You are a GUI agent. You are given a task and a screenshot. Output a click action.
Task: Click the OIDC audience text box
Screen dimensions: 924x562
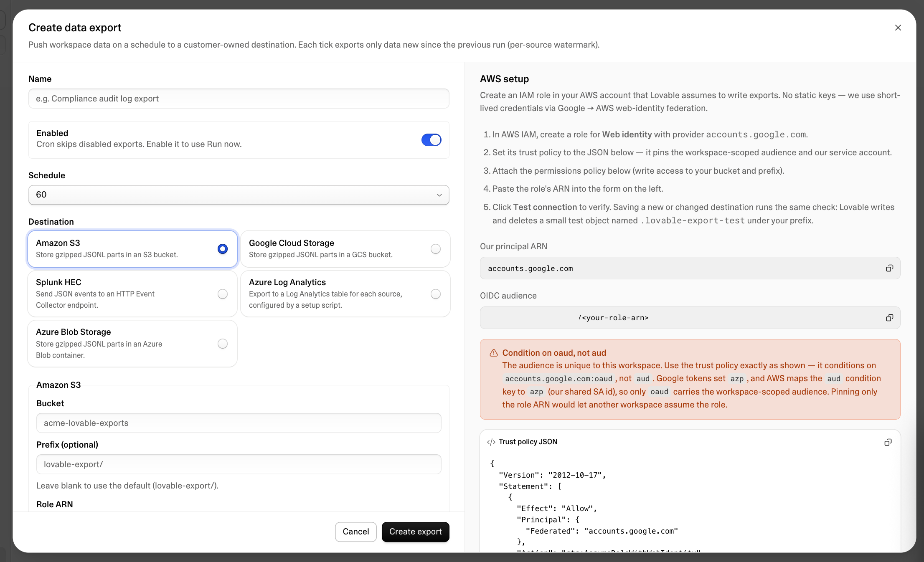coord(690,318)
